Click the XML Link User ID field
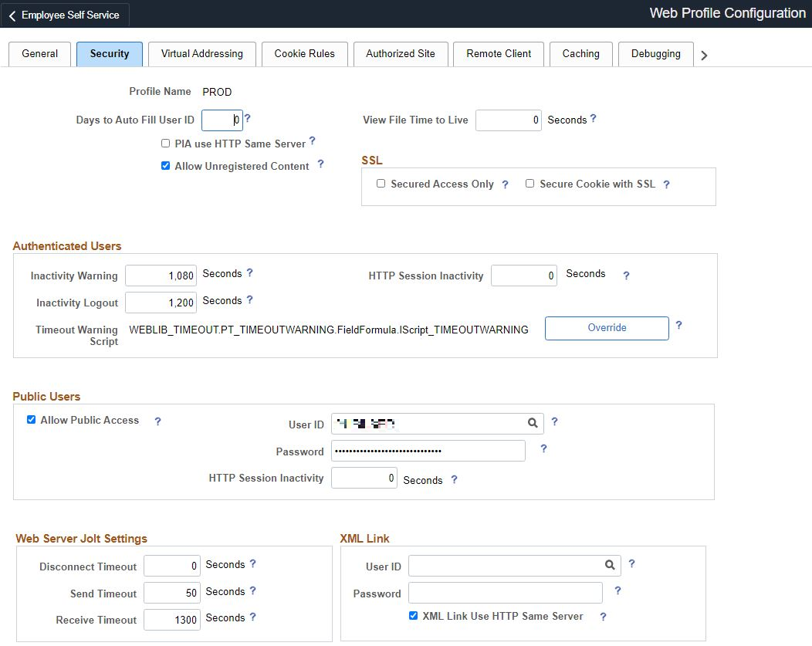The image size is (812, 646). pyautogui.click(x=514, y=566)
